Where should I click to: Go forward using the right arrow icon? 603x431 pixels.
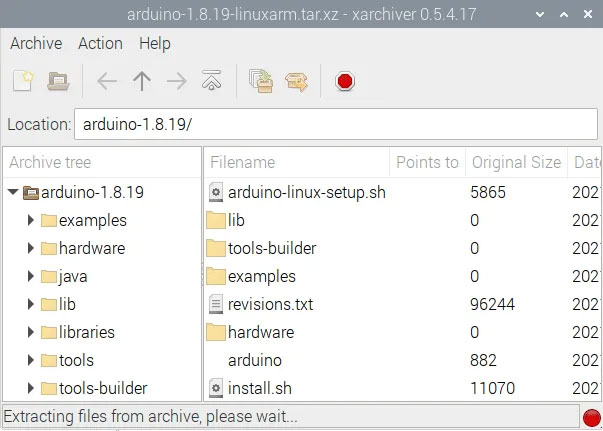pos(177,81)
